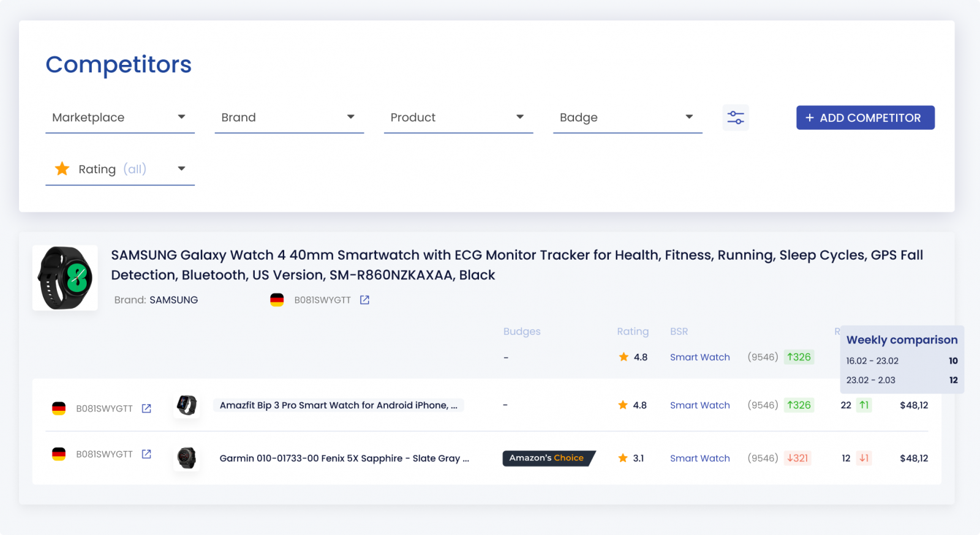Select the Amazfit Bip 3 Pro product title
Image resolution: width=980 pixels, height=535 pixels.
point(338,405)
